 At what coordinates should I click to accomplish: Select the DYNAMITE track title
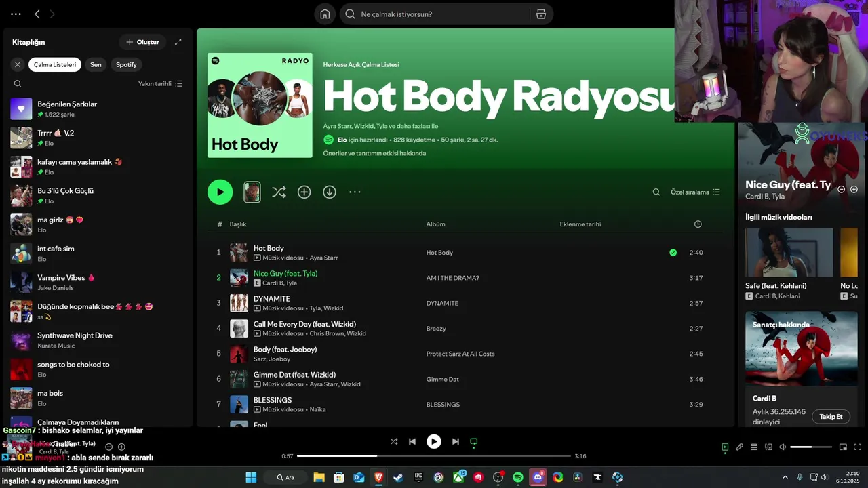(x=271, y=299)
